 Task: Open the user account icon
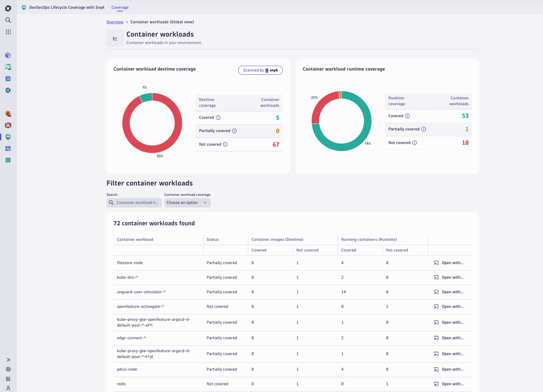[8, 388]
